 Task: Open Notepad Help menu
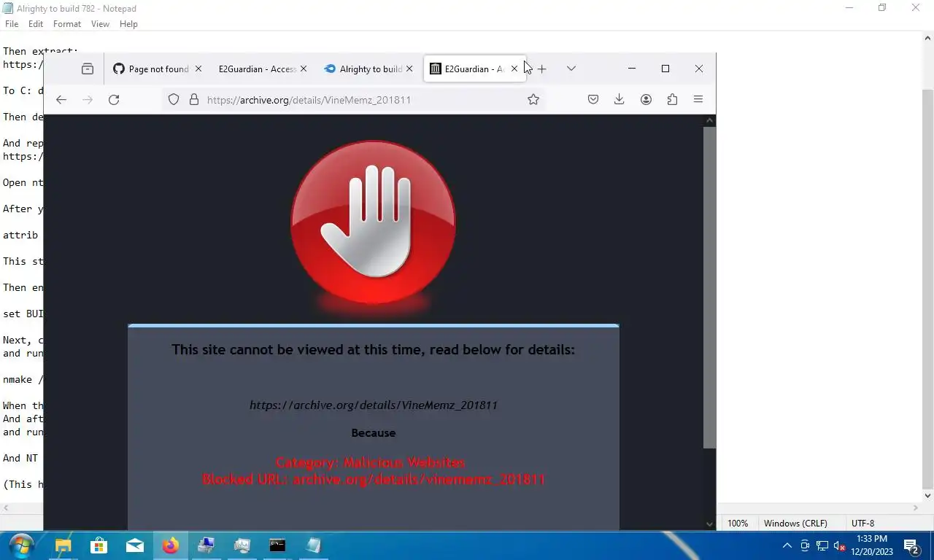pos(128,24)
